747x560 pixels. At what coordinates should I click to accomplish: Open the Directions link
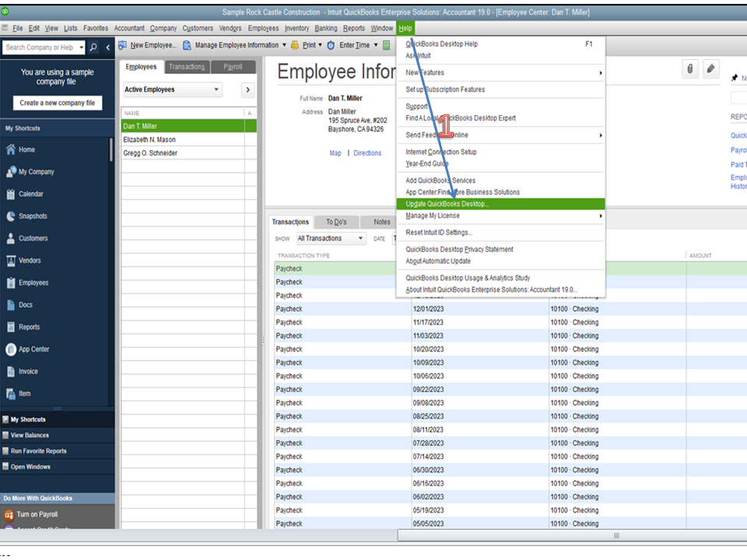367,153
